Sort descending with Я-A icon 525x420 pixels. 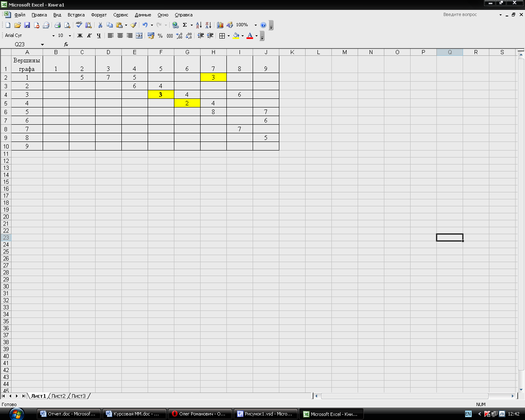click(x=208, y=25)
